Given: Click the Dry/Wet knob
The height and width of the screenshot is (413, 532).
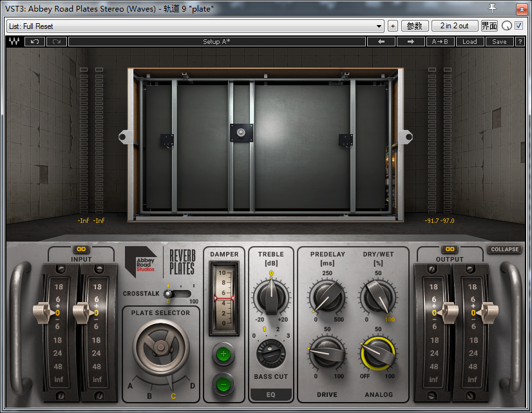Looking at the screenshot, I should click(x=378, y=296).
